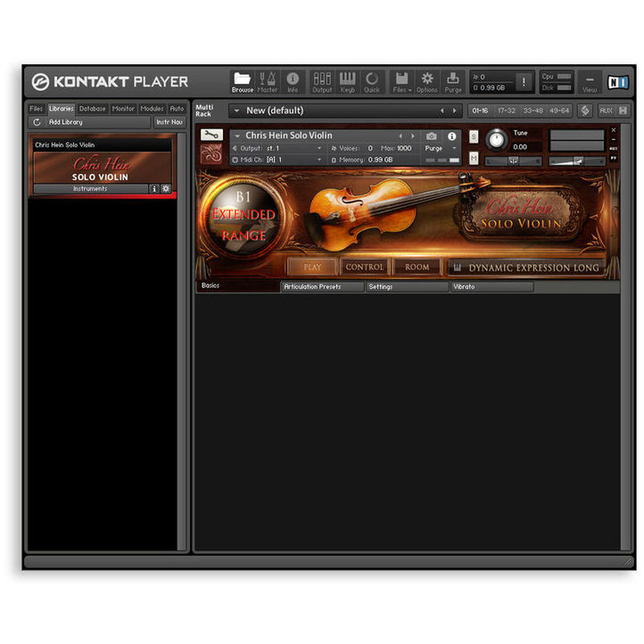Open the instrument Purge dropdown
Screen dimensions: 644x644
click(x=442, y=148)
